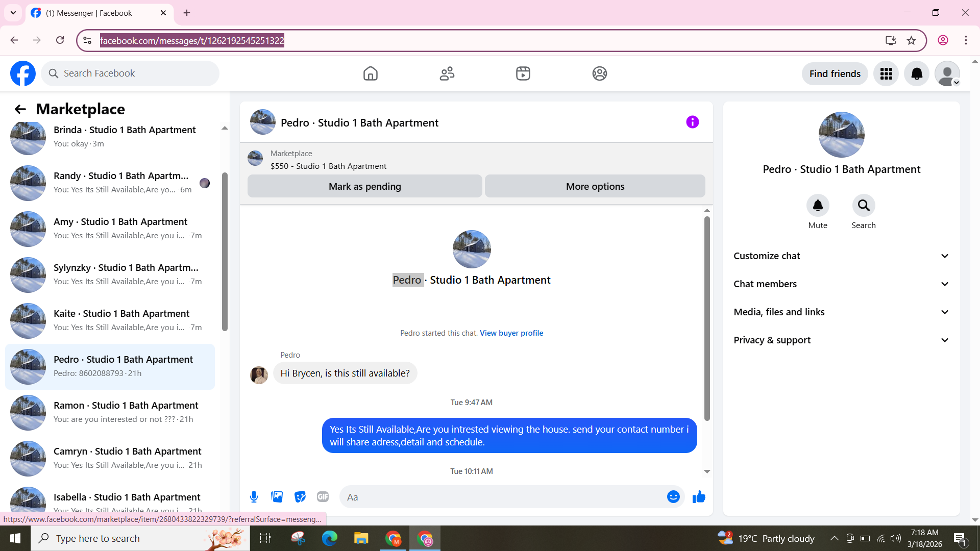Click the conversation list scrollbar
Viewport: 980px width, 551px height.
click(225, 252)
